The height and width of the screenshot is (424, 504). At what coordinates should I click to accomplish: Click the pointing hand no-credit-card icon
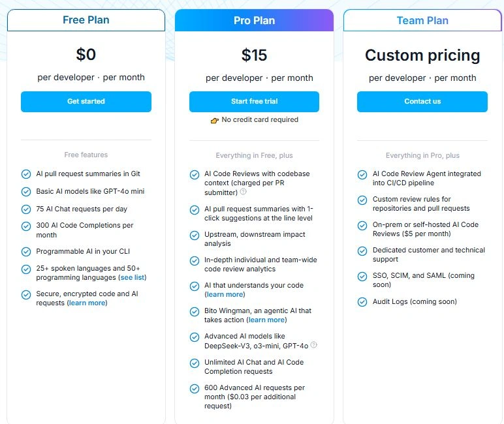point(214,120)
